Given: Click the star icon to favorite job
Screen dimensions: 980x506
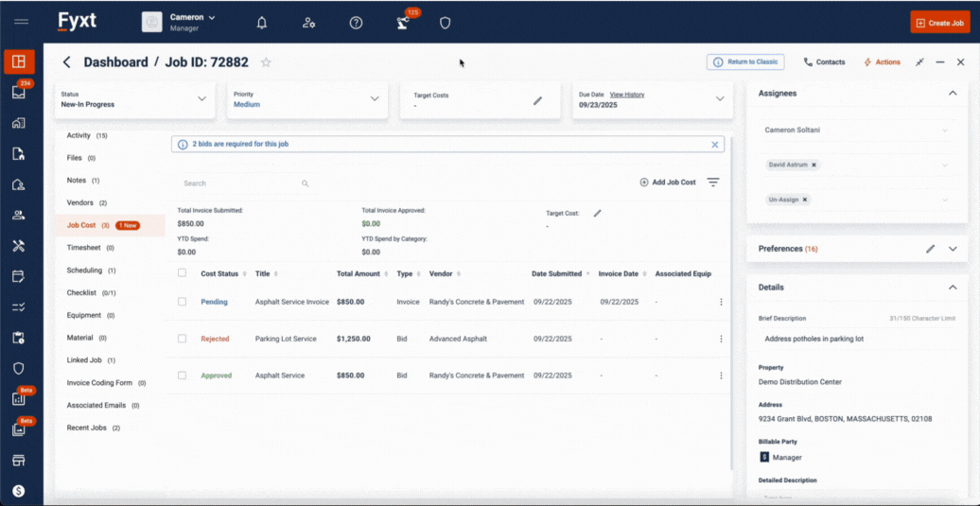Looking at the screenshot, I should tap(266, 62).
